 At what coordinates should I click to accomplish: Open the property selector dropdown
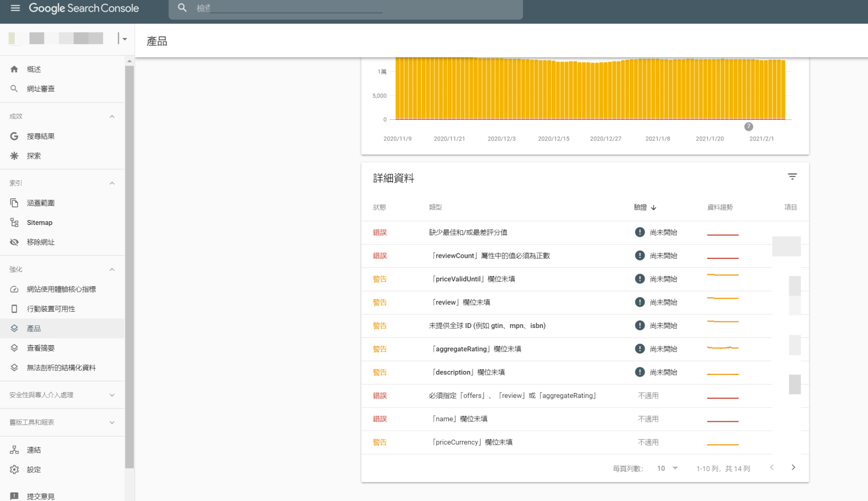124,39
